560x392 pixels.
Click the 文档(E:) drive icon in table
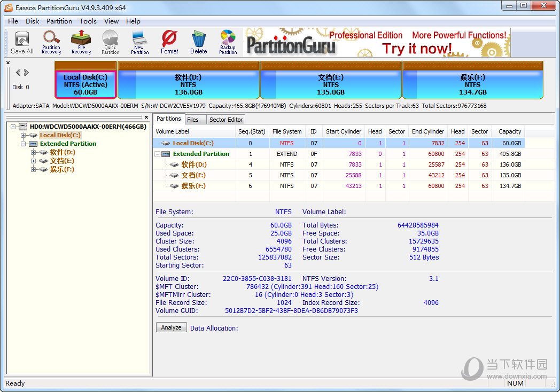(174, 175)
